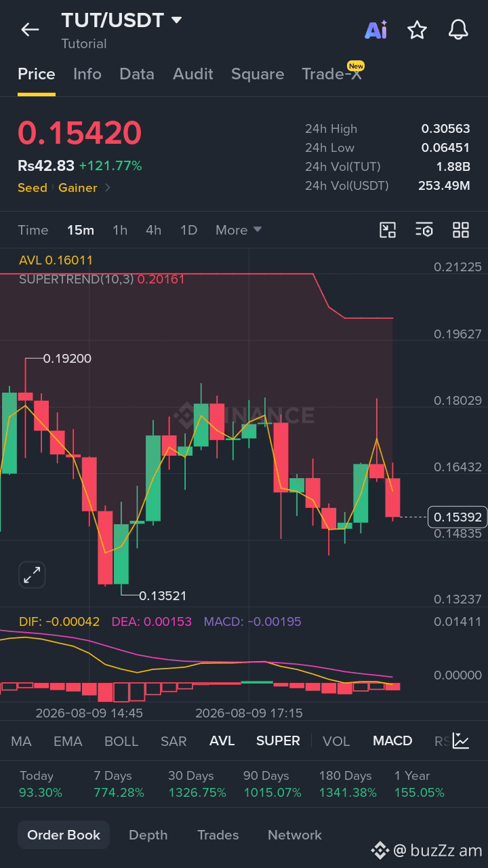The width and height of the screenshot is (488, 868).
Task: Open the Depth tab
Action: (148, 835)
